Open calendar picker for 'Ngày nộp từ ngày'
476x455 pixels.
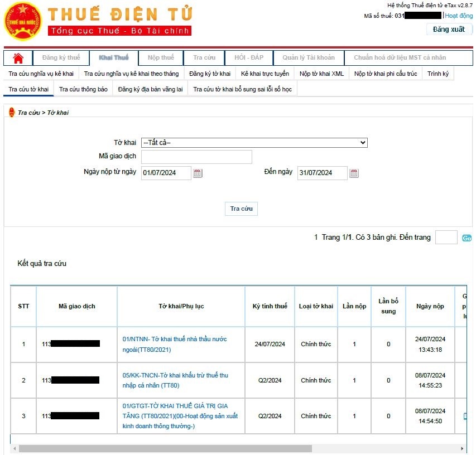coord(198,173)
